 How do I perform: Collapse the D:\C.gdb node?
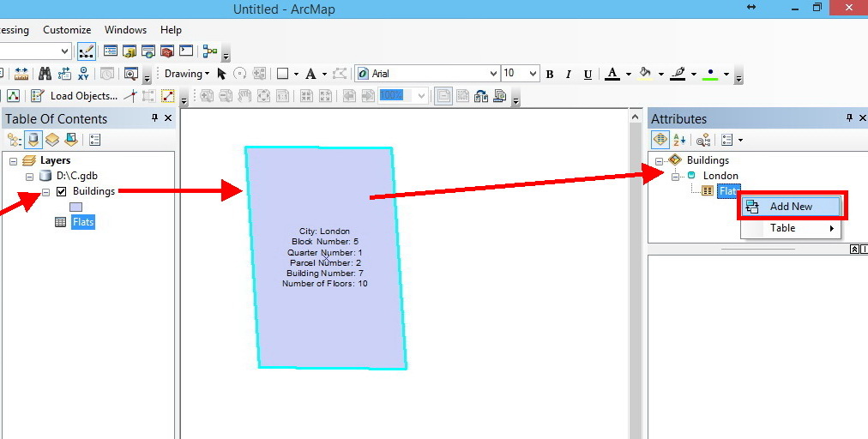[30, 177]
